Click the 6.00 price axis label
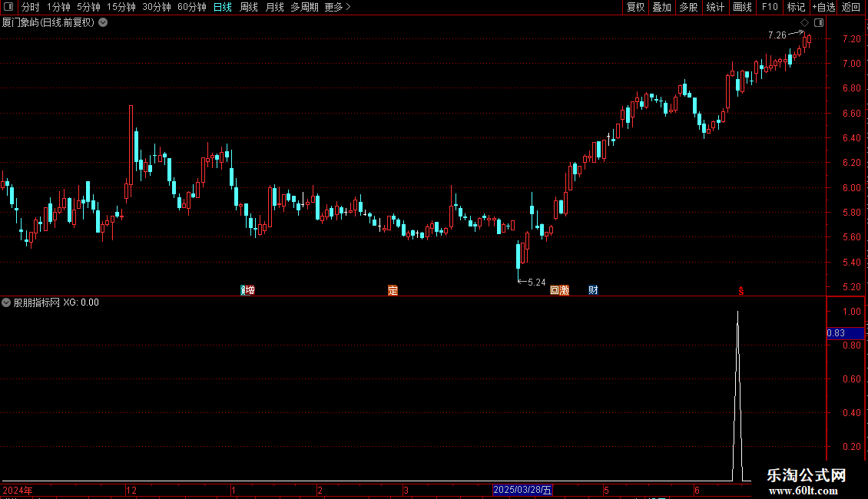 pos(851,187)
